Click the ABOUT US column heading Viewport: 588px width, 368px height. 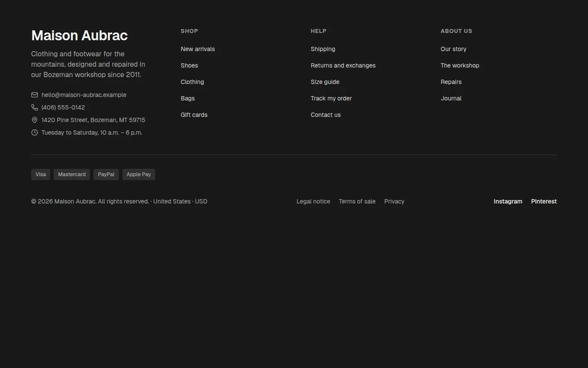(457, 31)
